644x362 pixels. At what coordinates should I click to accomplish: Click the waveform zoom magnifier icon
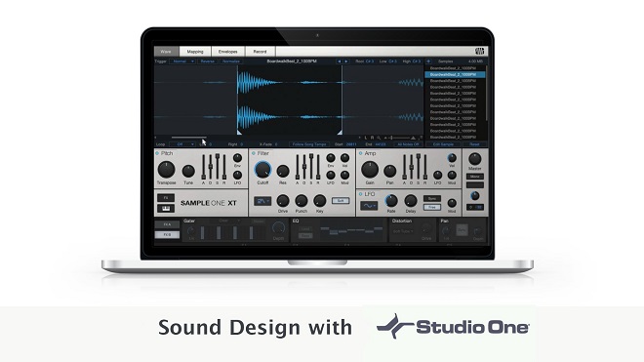[x=379, y=138]
